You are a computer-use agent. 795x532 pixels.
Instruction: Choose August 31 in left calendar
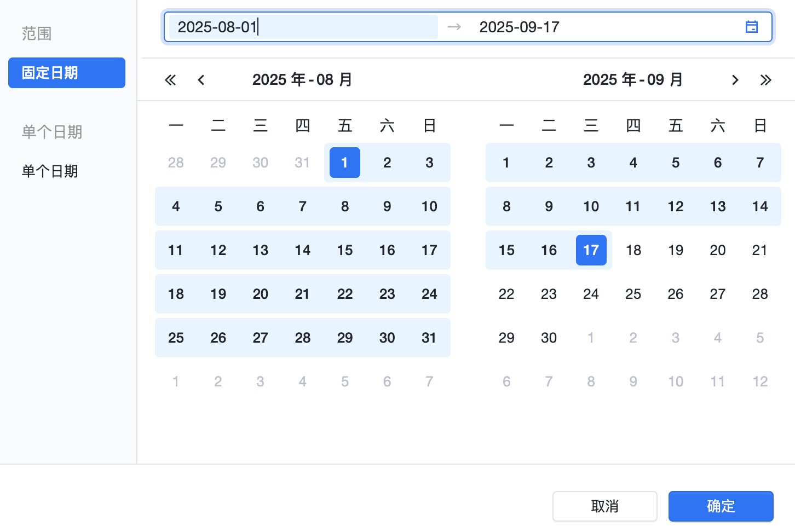(429, 338)
